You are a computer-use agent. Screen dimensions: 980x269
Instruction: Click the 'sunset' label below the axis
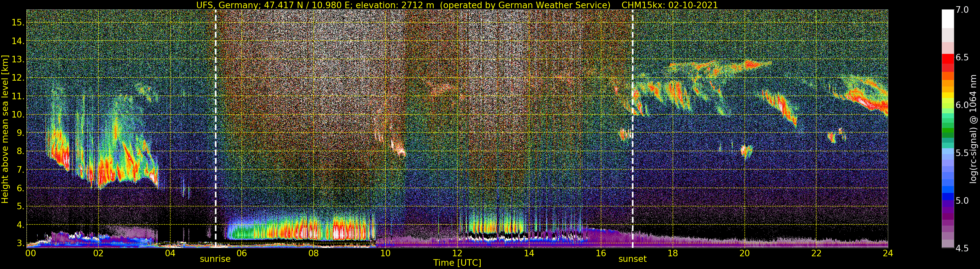tap(632, 259)
